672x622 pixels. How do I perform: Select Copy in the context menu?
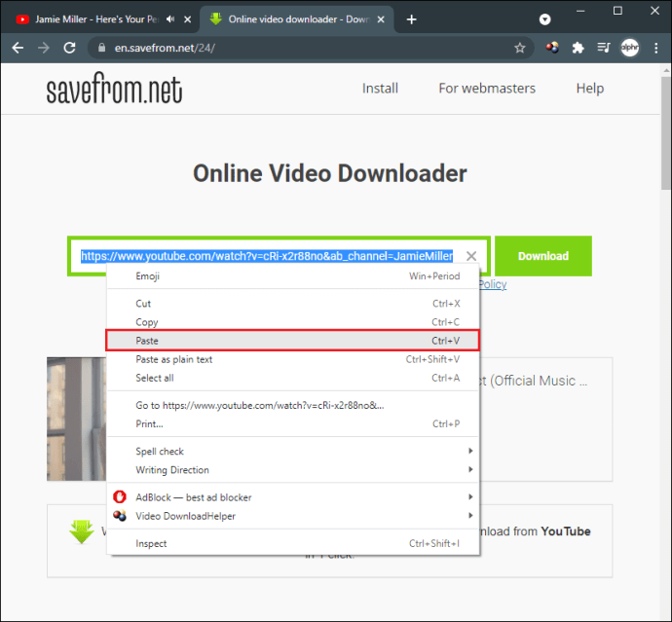click(293, 322)
